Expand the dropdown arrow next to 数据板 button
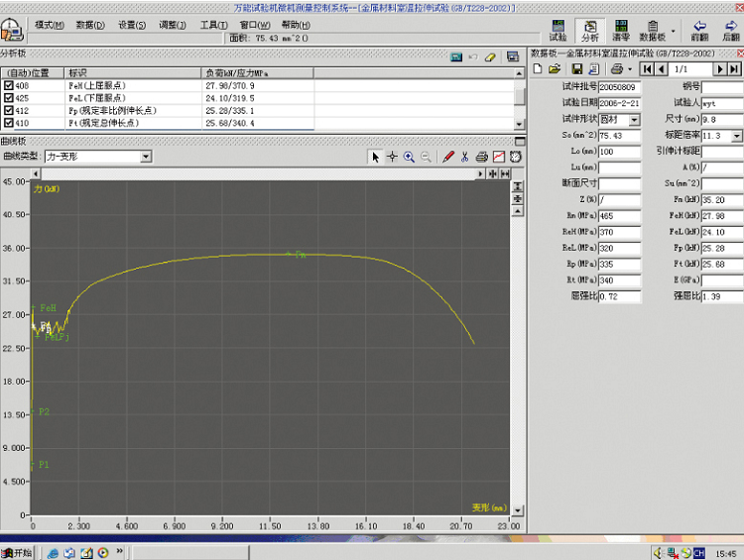Image resolution: width=744 pixels, height=560 pixels. click(673, 31)
